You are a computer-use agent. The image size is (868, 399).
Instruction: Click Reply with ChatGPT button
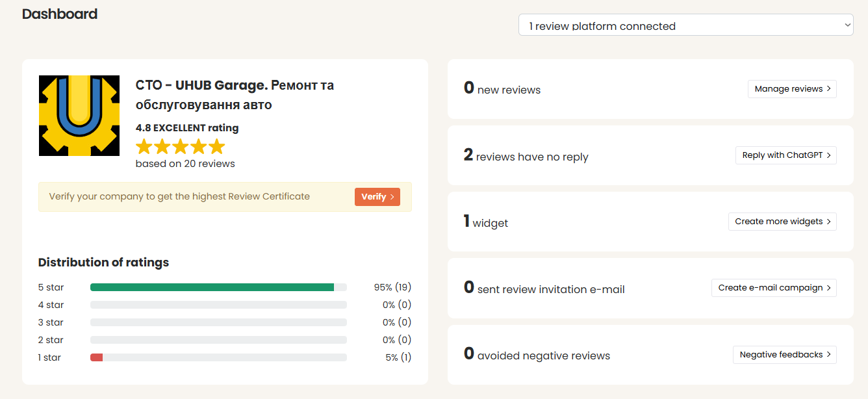786,155
